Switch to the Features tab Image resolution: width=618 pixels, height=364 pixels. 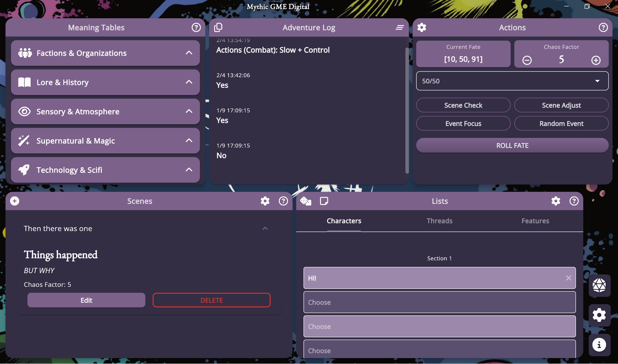[535, 221]
